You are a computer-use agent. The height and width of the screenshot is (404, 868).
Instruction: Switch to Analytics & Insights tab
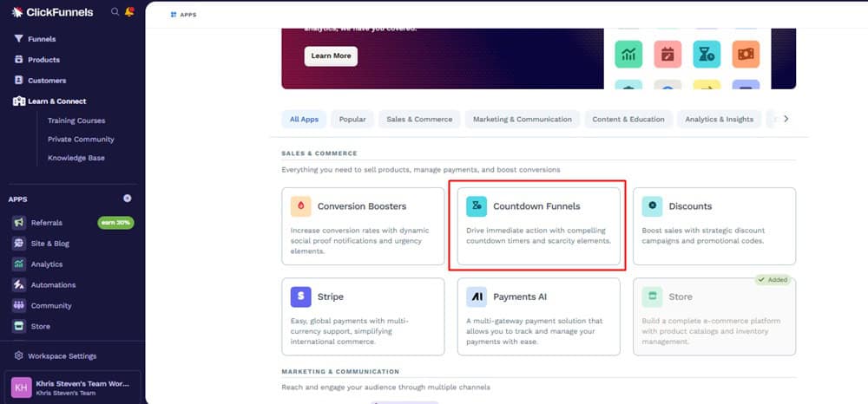tap(719, 120)
